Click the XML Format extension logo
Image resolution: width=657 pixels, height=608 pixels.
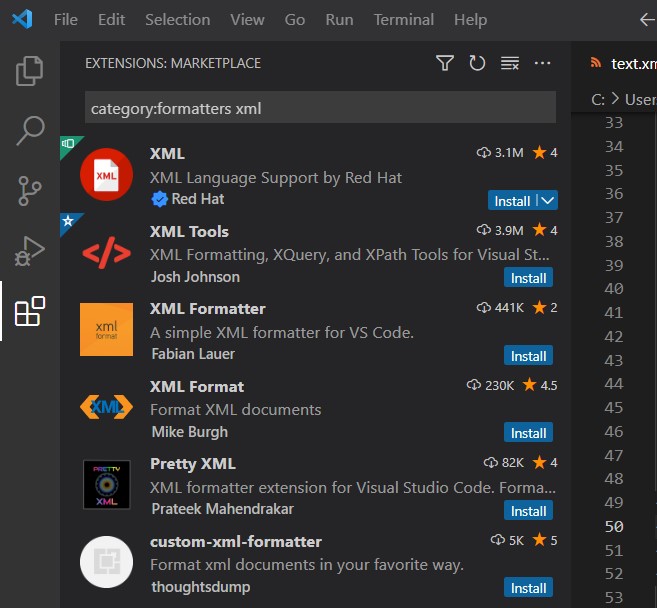(x=106, y=406)
